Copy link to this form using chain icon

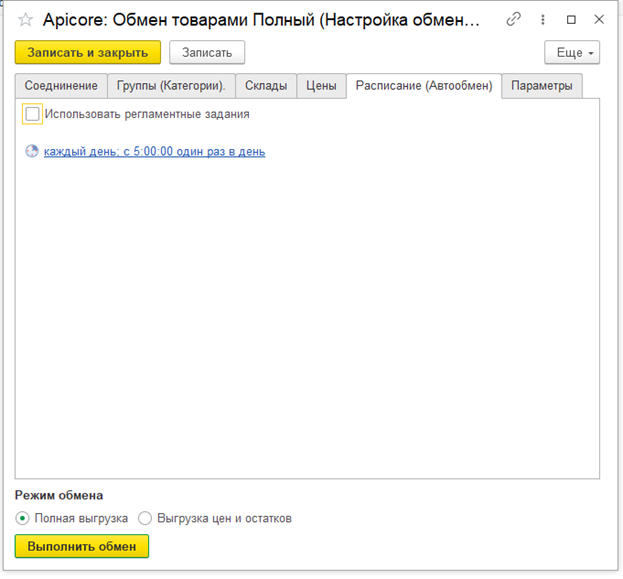click(513, 19)
